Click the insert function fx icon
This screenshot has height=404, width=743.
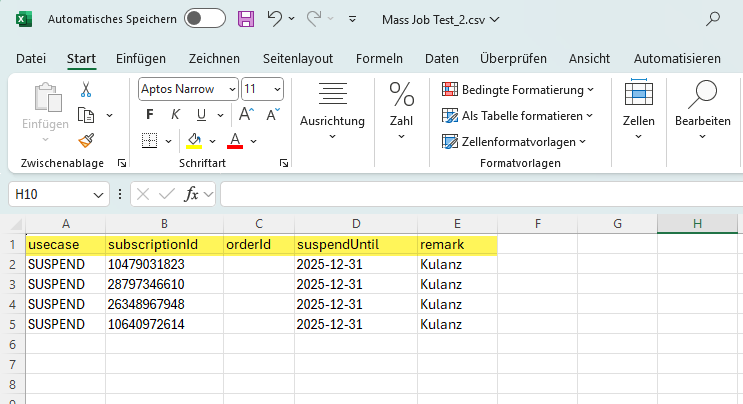click(192, 193)
